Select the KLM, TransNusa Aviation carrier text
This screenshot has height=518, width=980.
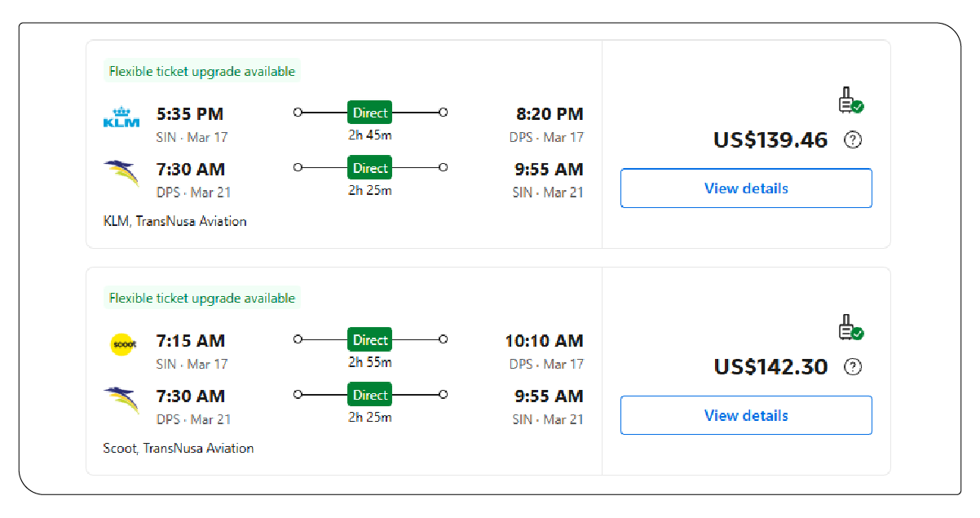(175, 221)
